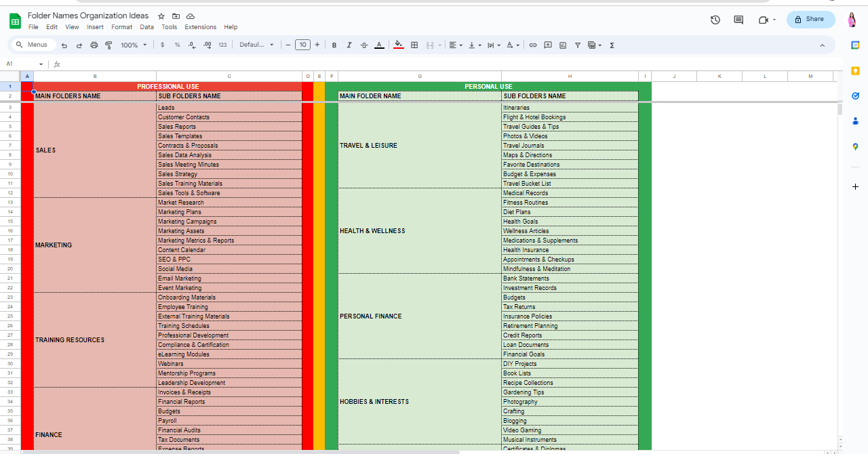
Task: Open Google Calendar side panel
Action: pyautogui.click(x=855, y=45)
